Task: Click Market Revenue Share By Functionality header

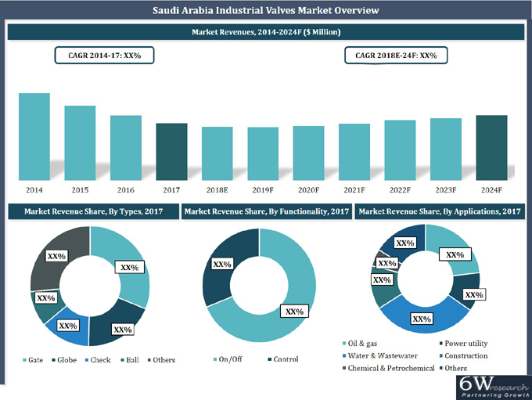Action: (266, 211)
